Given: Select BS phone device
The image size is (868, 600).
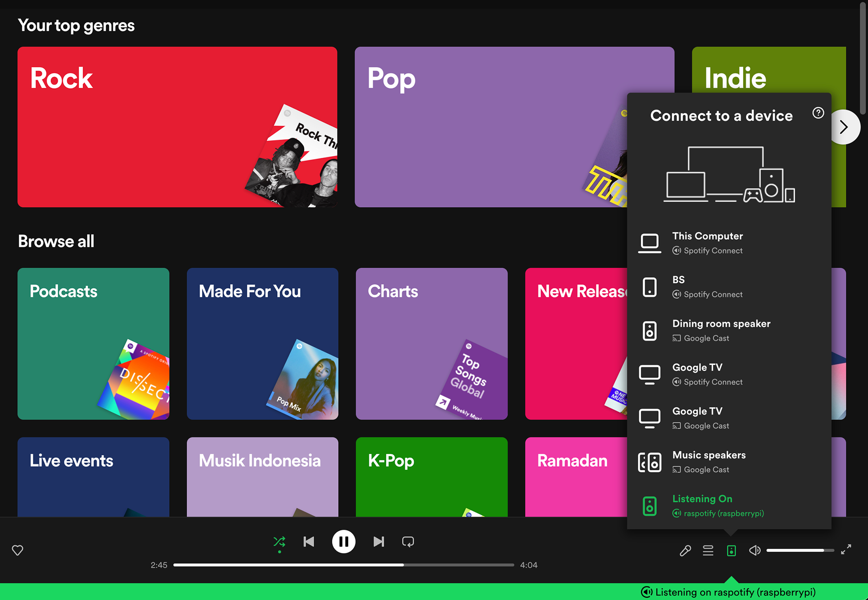Looking at the screenshot, I should point(729,287).
